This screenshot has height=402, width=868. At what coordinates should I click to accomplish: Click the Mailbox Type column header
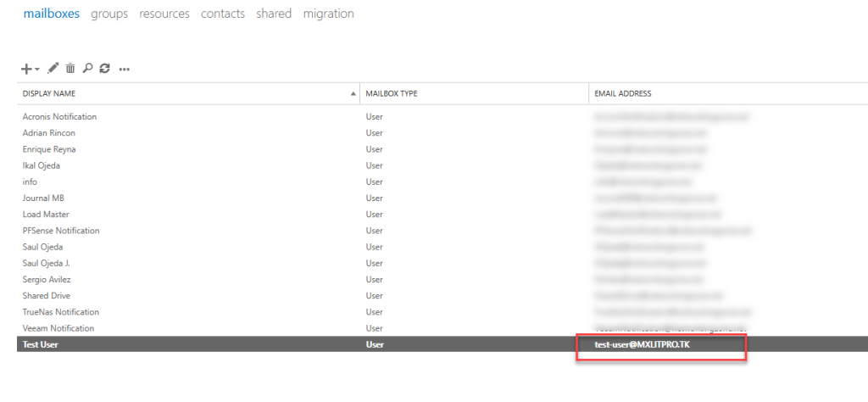tap(392, 93)
